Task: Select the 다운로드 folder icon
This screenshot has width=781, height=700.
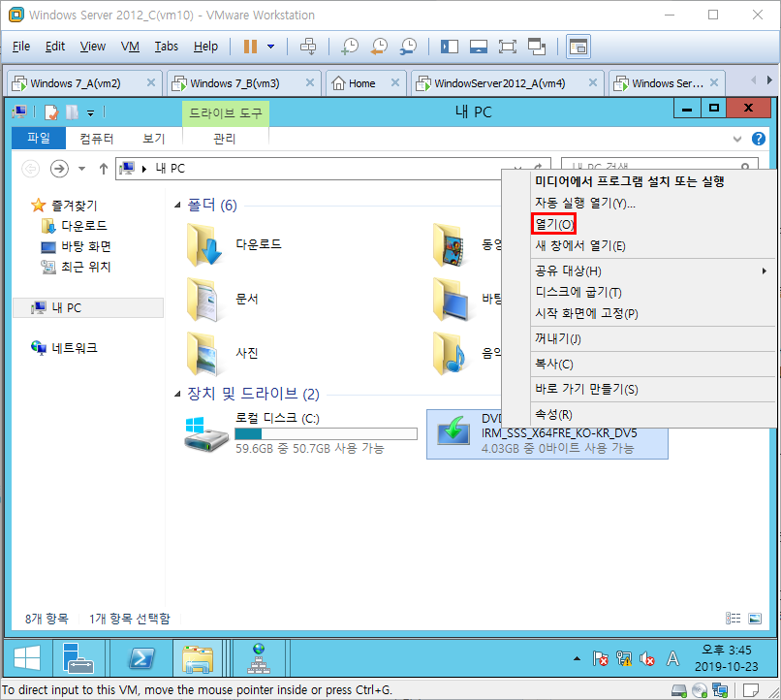Action: pos(204,244)
